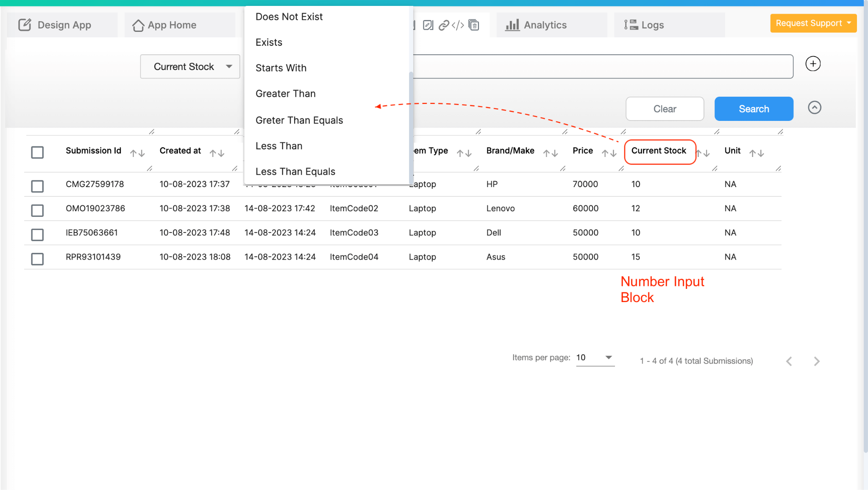Add a filter with the plus icon
Screen dimensions: 868x490
[x=812, y=64]
